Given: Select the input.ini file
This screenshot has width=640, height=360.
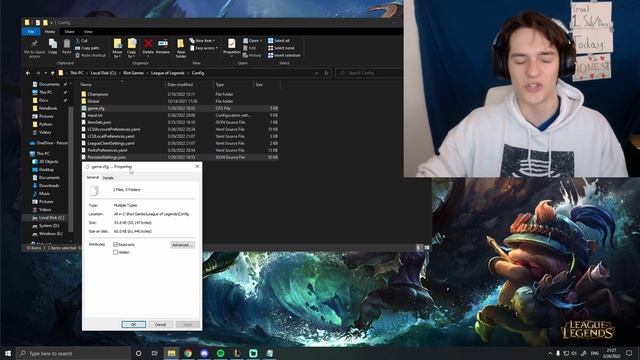Looking at the screenshot, I should coord(180,115).
